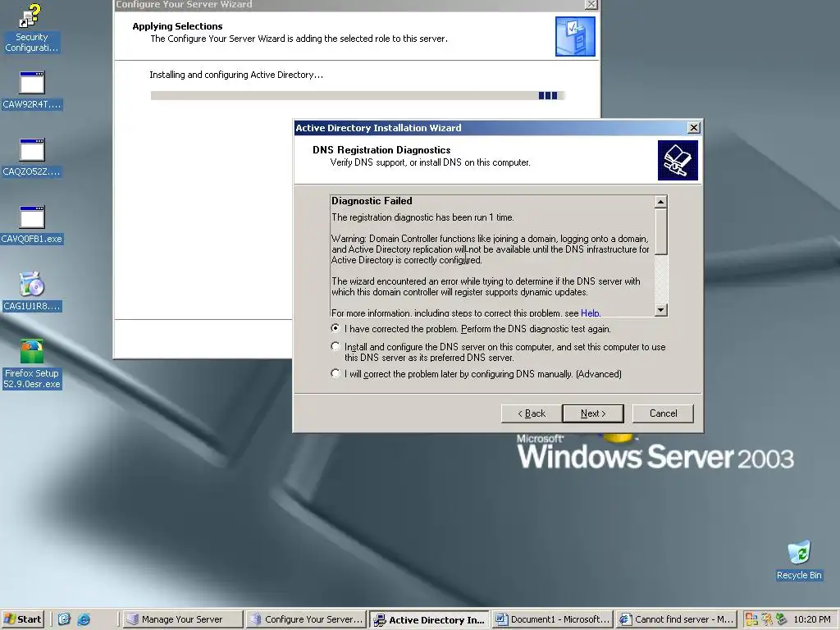Image resolution: width=840 pixels, height=630 pixels.
Task: Click the Next button in the wizard
Action: coord(593,413)
